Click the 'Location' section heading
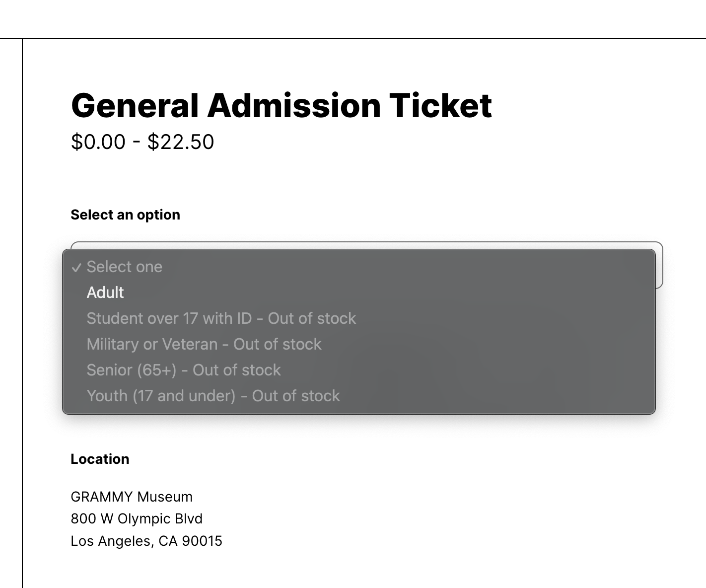This screenshot has width=706, height=588. pos(100,459)
